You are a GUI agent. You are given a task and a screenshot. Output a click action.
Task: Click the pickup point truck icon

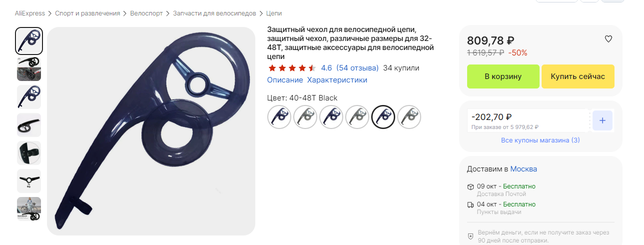470,204
